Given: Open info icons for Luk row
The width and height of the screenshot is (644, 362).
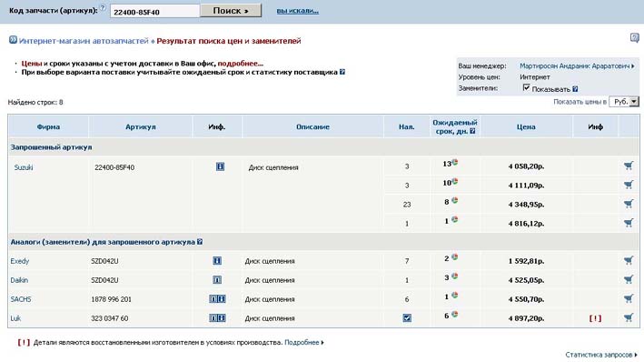Looking at the screenshot, I should coord(217,318).
